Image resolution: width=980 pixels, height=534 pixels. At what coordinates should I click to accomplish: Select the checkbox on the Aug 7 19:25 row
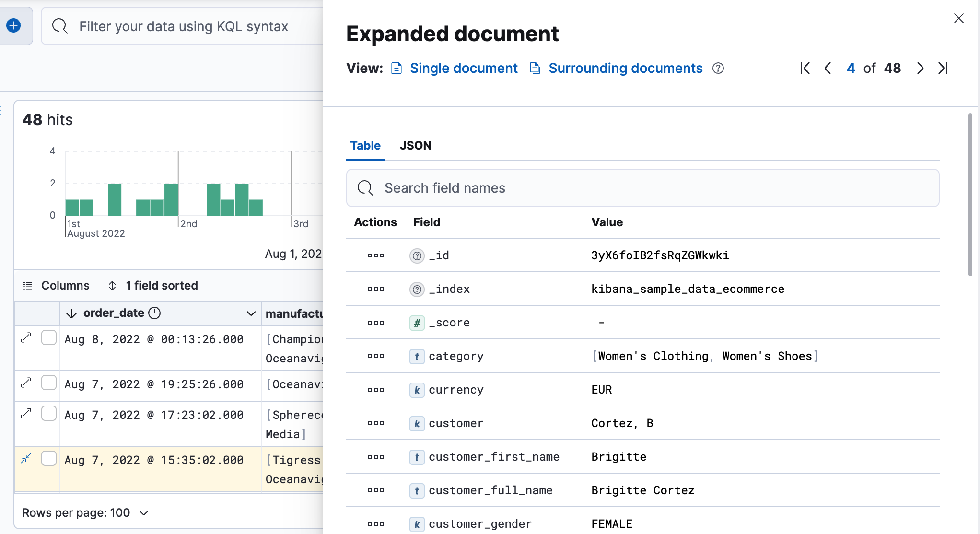point(49,383)
